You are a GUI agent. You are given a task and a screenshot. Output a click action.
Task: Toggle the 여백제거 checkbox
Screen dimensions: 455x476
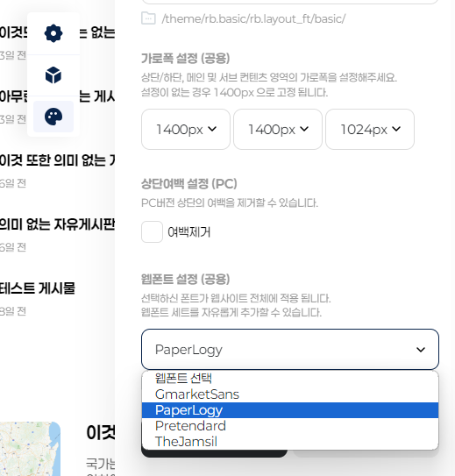[152, 232]
